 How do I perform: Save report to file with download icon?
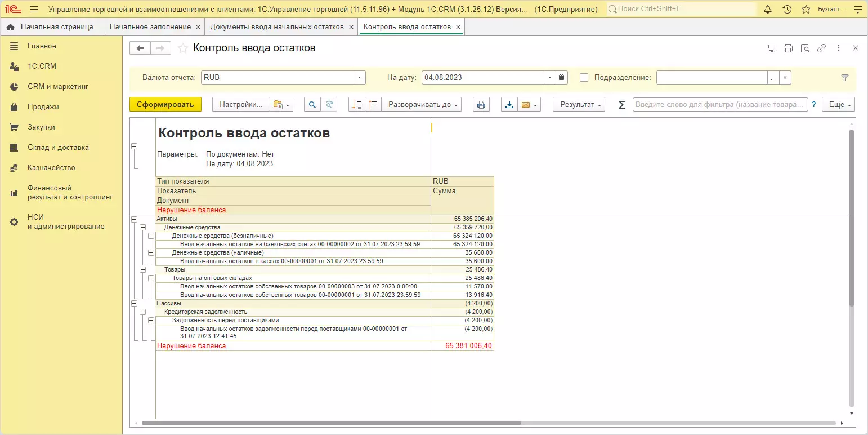(509, 105)
